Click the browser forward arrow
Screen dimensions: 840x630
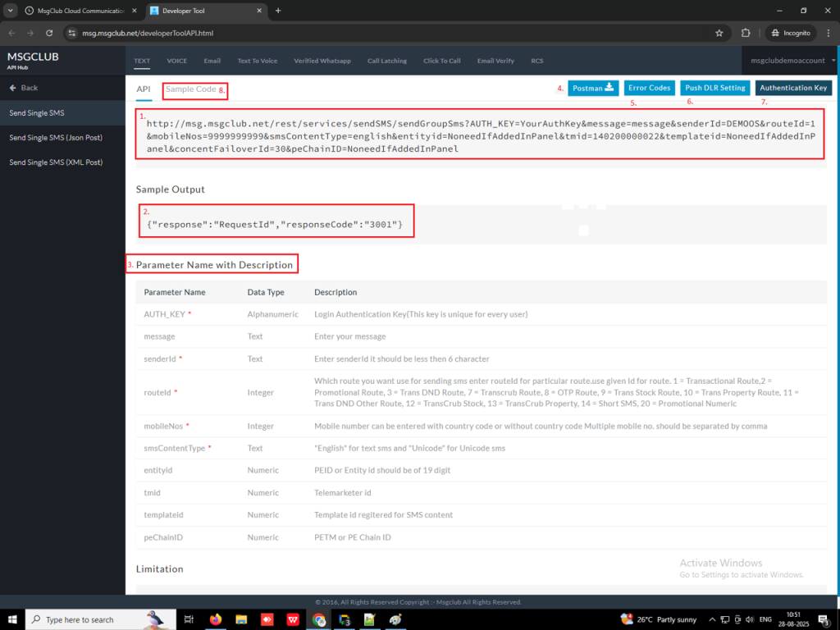[30, 33]
